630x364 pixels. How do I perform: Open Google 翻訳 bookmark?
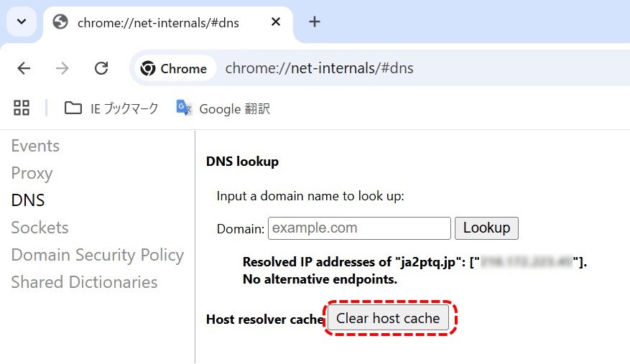tap(223, 108)
